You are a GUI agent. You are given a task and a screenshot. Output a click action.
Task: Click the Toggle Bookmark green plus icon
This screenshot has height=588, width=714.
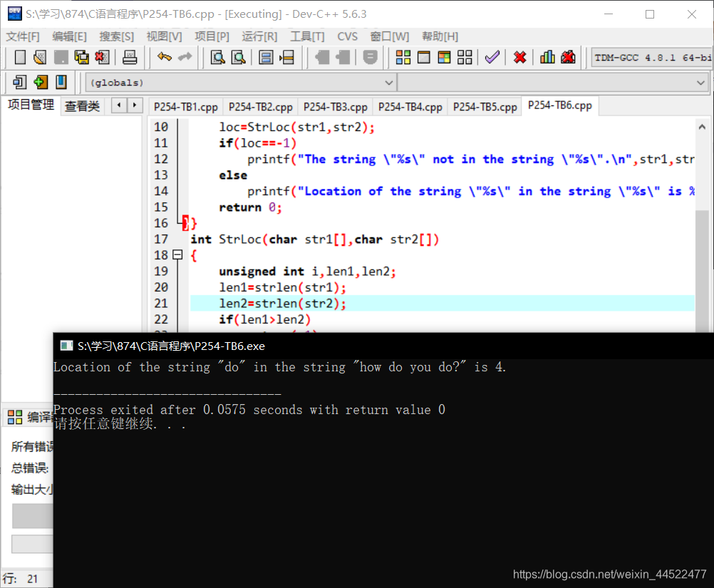(x=41, y=83)
